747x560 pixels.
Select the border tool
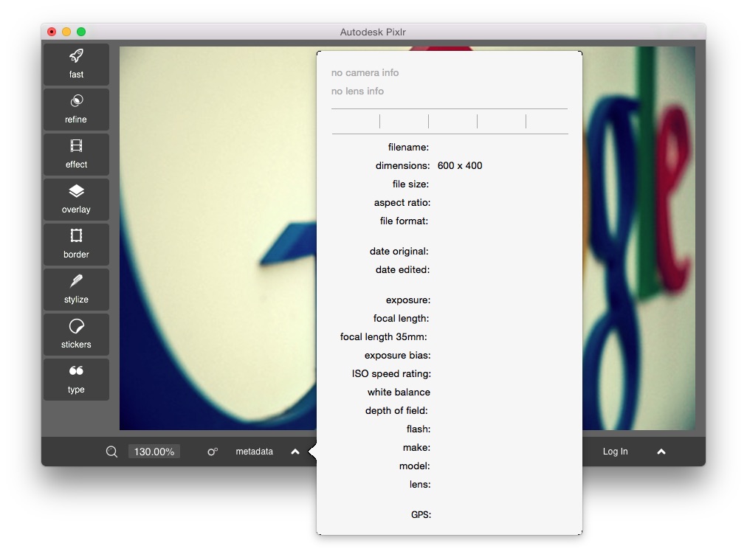[x=76, y=244]
